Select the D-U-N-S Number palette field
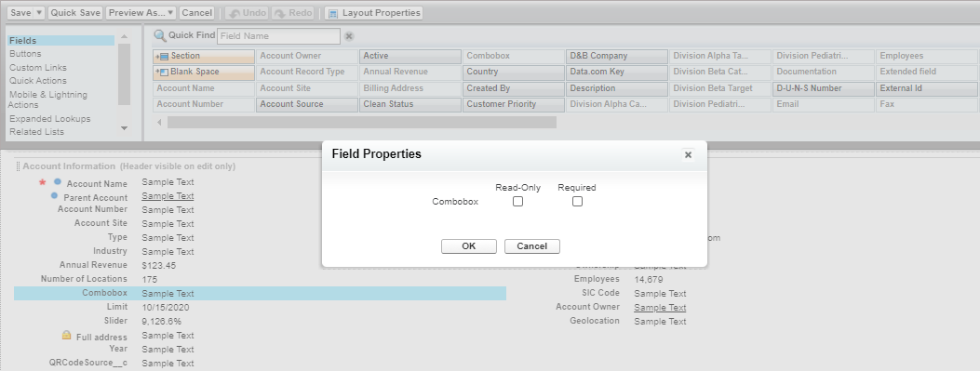The image size is (980, 371). pyautogui.click(x=824, y=88)
